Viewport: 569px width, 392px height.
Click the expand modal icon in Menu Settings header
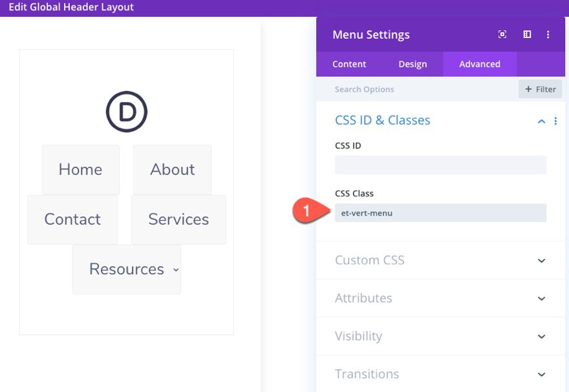click(502, 34)
